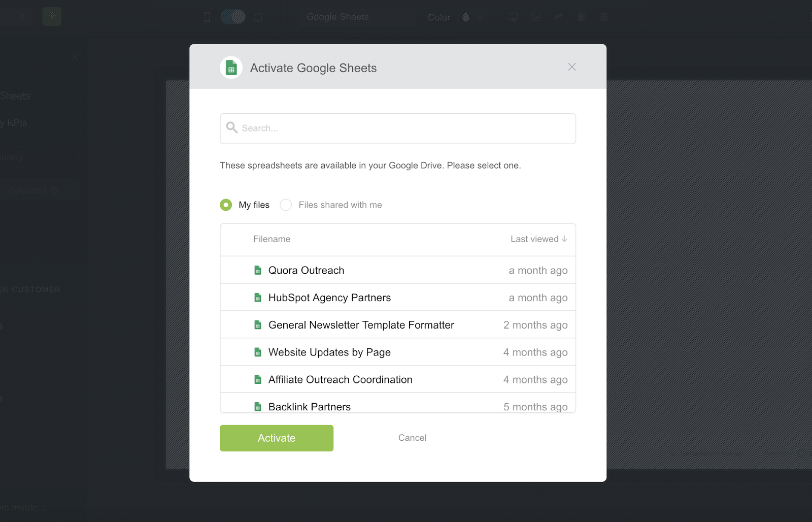The width and height of the screenshot is (812, 522).
Task: Click the magnifier icon in the search box
Action: [232, 127]
